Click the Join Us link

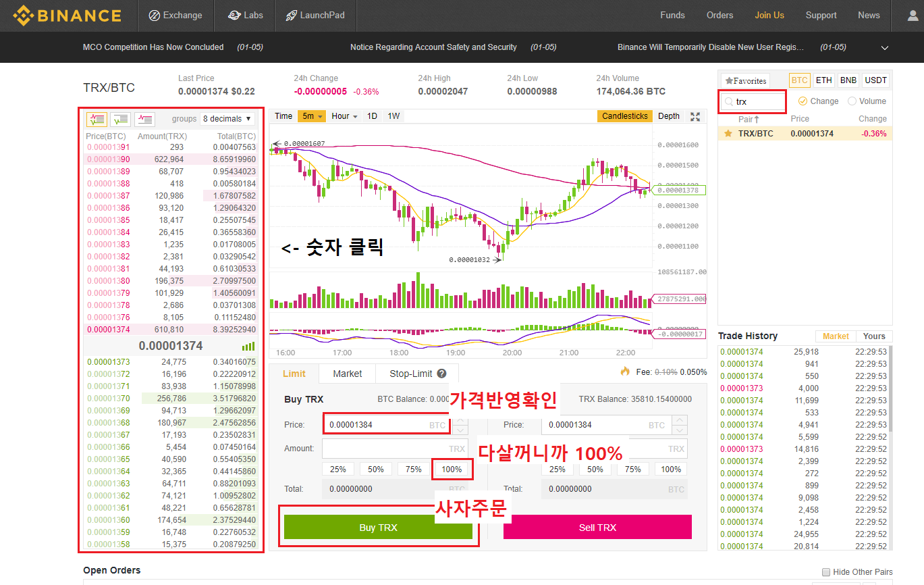click(x=769, y=15)
